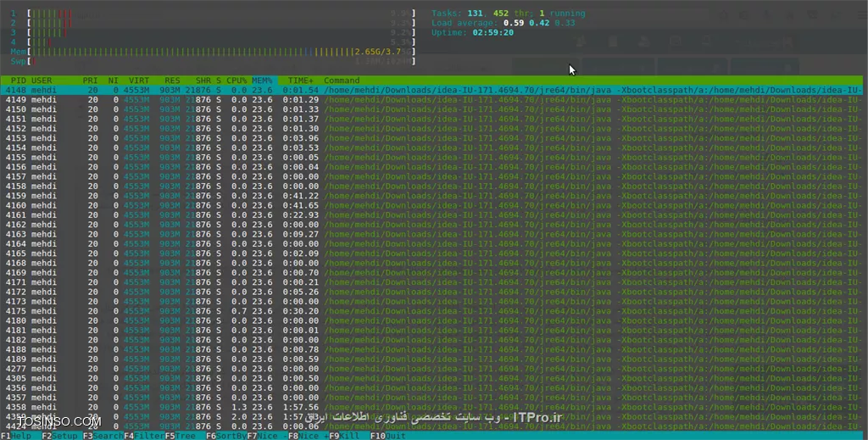Open htop help with F1Help

(x=16, y=436)
